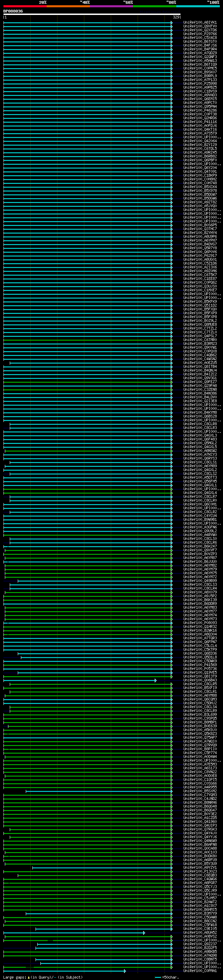Select the purple ~60% identity legend segment
This screenshot has height=980, width=223.
111,6
